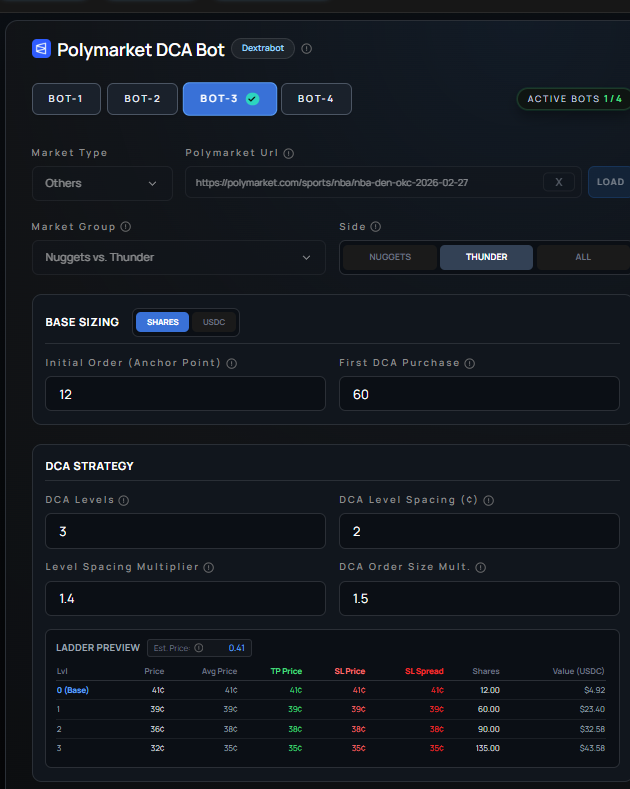Switch base sizing to SHARES
This screenshot has height=789, width=630.
[x=163, y=322]
